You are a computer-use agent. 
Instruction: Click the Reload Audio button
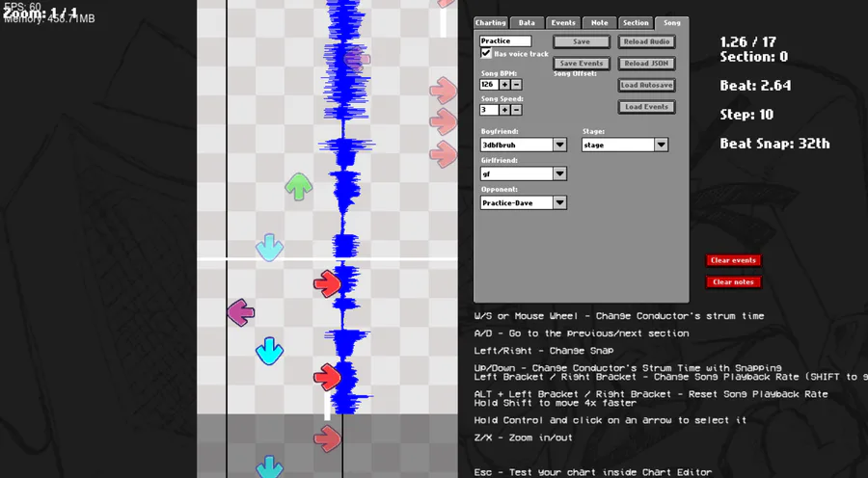[646, 41]
